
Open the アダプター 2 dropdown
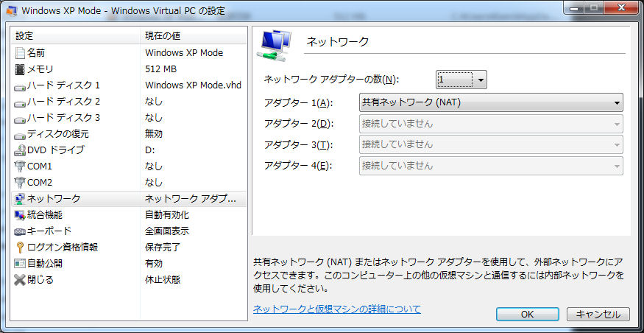coord(491,123)
